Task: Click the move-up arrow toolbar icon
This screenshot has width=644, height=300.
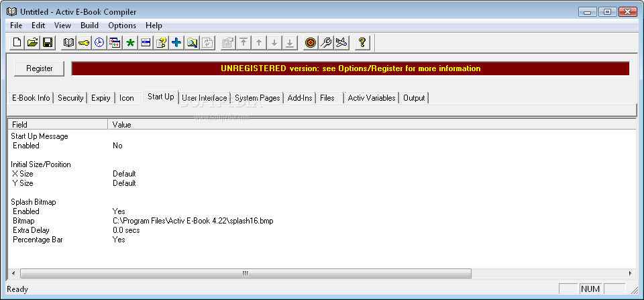Action: pos(259,42)
